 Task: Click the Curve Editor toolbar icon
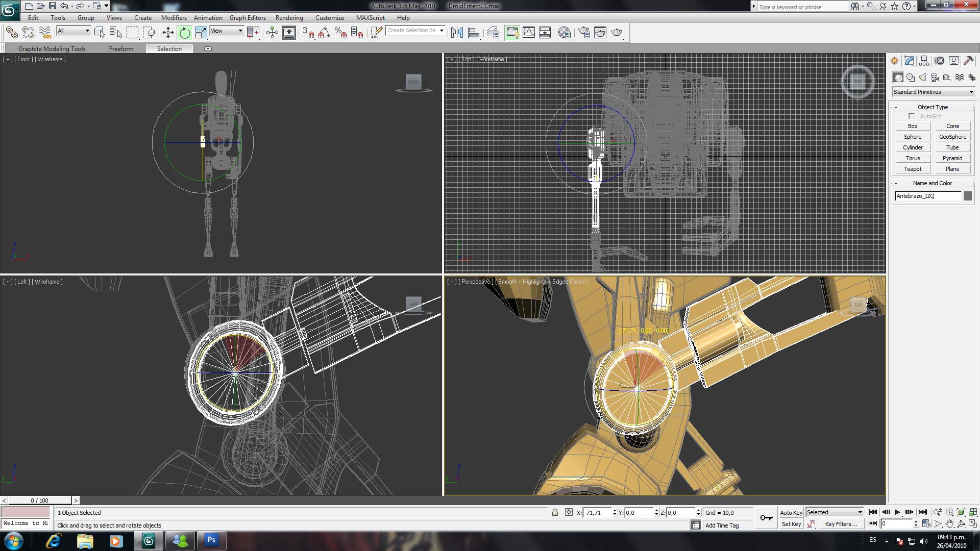pos(529,33)
